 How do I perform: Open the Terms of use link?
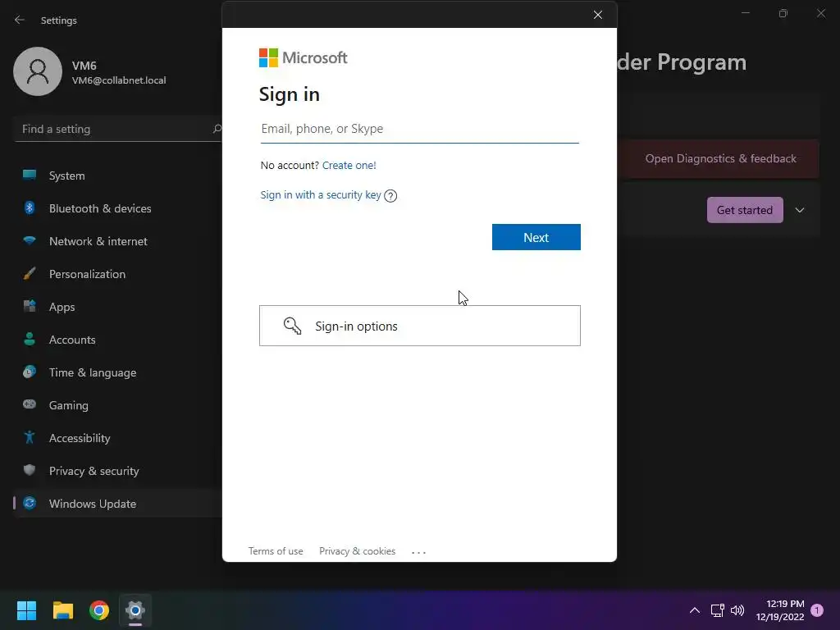(x=276, y=550)
